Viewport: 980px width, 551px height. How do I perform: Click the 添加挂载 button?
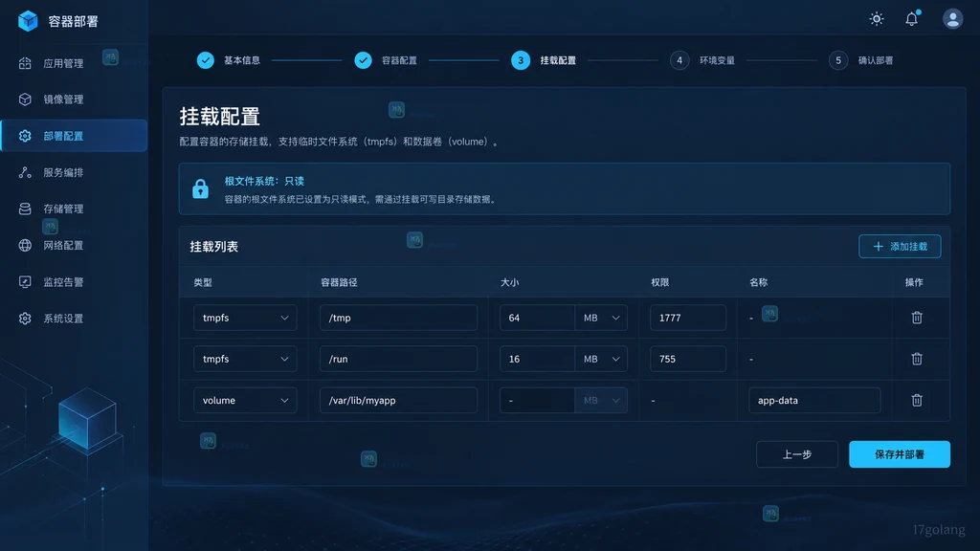point(900,246)
